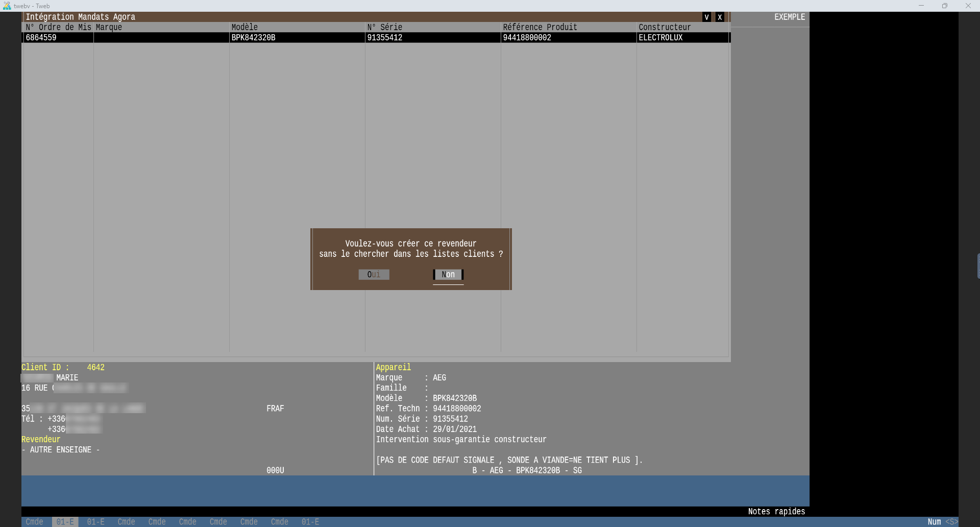Image resolution: width=980 pixels, height=527 pixels.
Task: Minimize the Tweb window
Action: point(921,6)
